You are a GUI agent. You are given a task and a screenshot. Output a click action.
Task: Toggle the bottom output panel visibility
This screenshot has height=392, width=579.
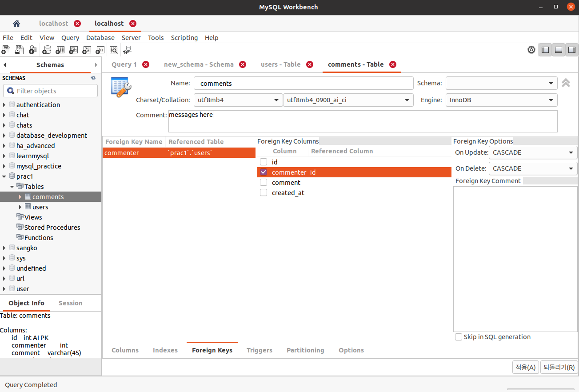point(558,50)
